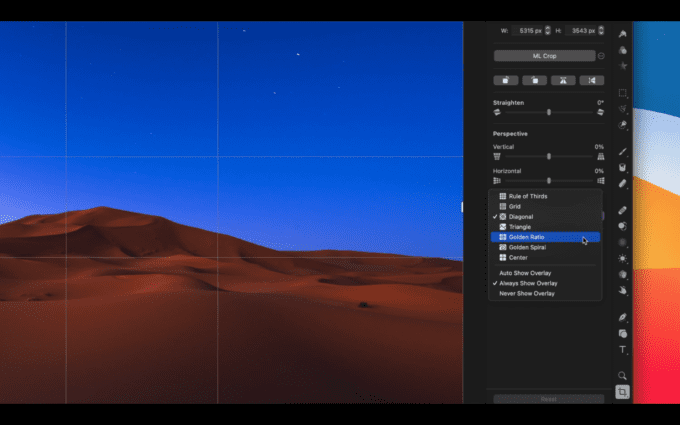This screenshot has width=680, height=425.
Task: Select Always Show Overlay option
Action: click(528, 283)
